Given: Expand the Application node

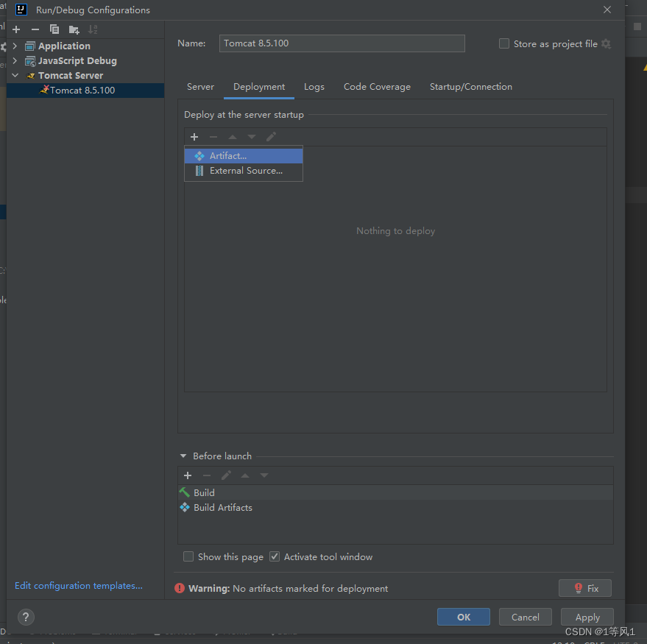Looking at the screenshot, I should (x=15, y=46).
